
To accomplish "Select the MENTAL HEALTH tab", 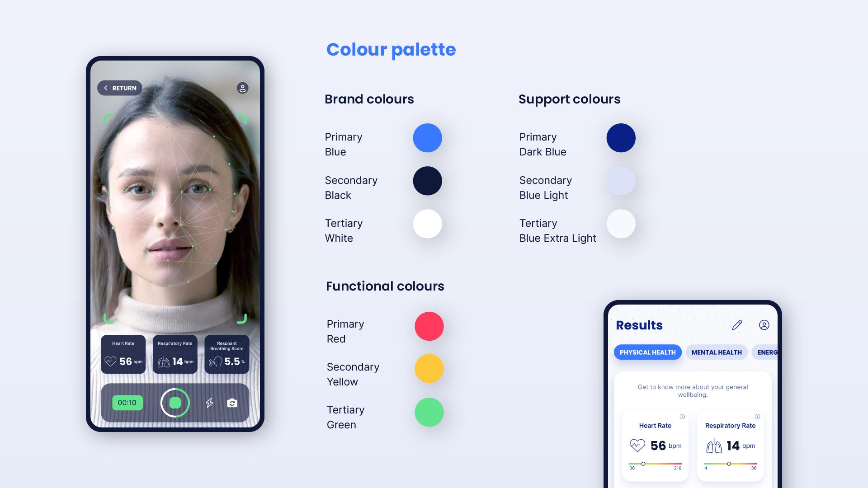I will click(715, 352).
